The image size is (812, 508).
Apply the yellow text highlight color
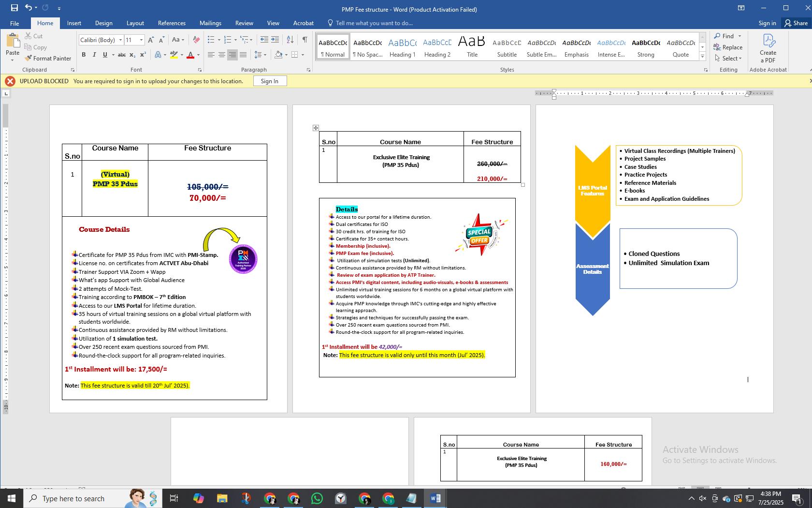(174, 55)
